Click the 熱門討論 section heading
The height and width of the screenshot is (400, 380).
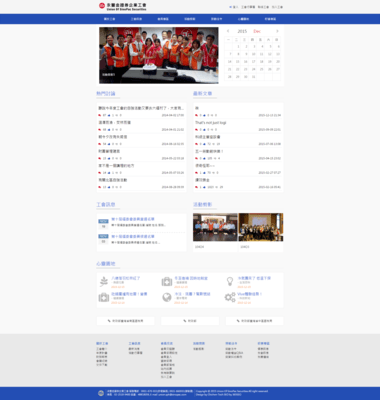(x=106, y=94)
